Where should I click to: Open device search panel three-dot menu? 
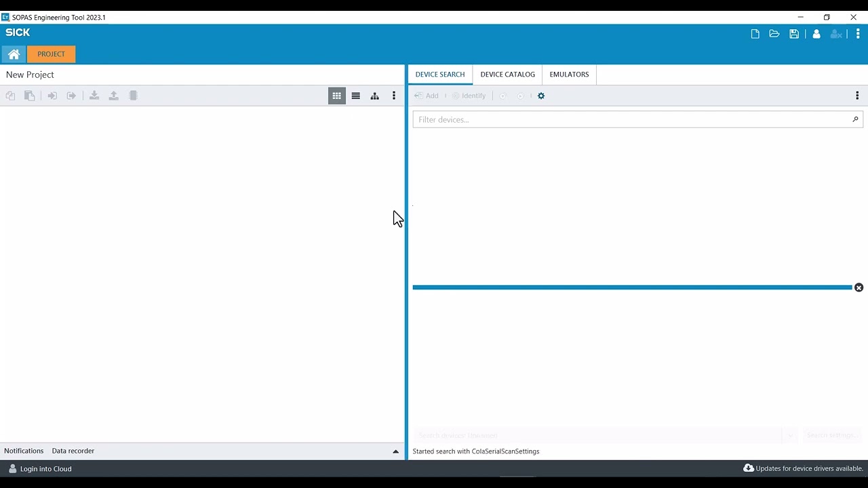tap(857, 96)
